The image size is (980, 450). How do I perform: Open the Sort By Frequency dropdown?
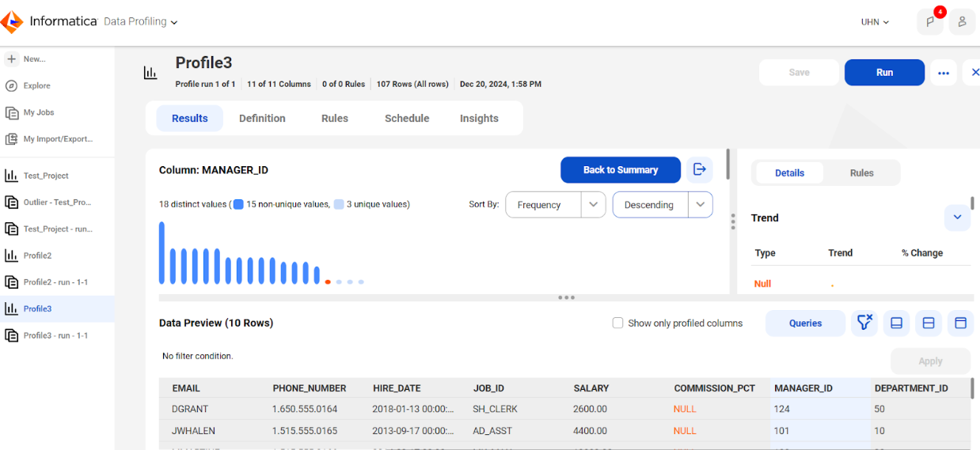click(x=556, y=205)
